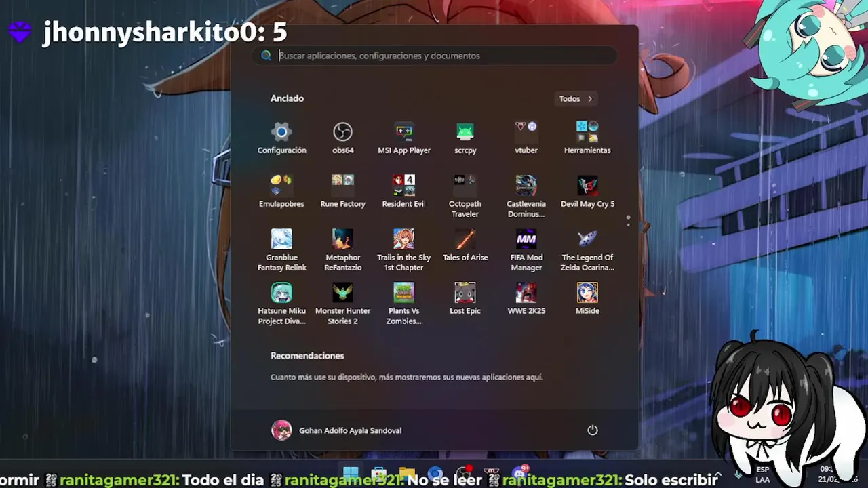Open the Configuración settings app
Viewport: 868px width, 488px height.
tap(281, 138)
